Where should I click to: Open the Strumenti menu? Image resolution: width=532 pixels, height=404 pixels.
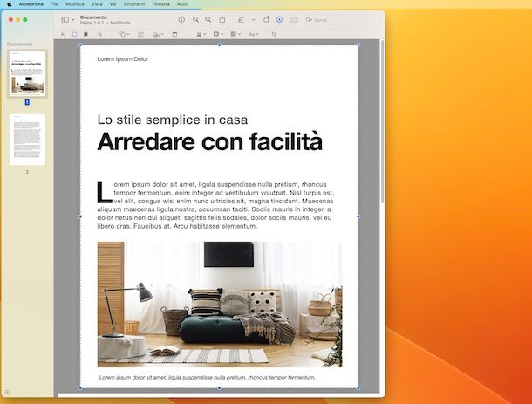tap(134, 4)
